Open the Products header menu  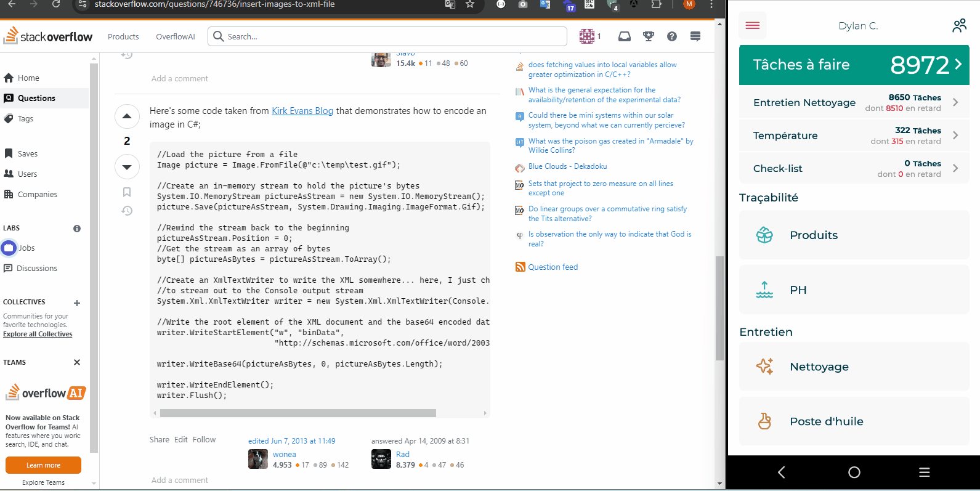pos(123,36)
